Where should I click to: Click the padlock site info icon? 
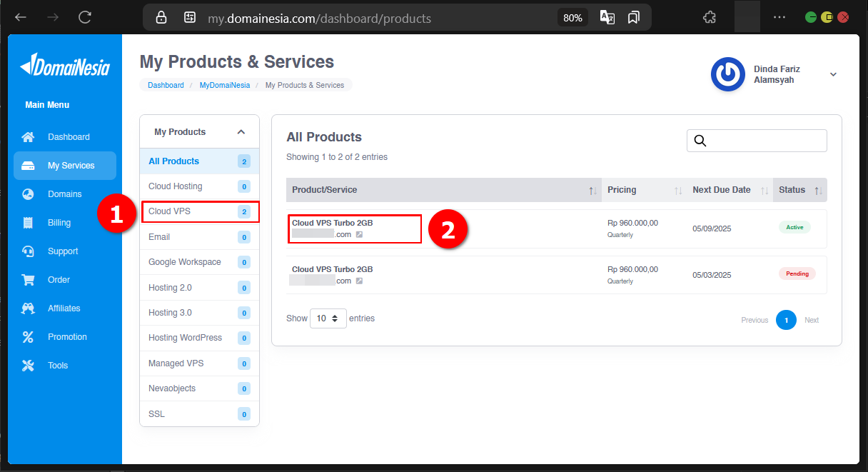tap(161, 18)
